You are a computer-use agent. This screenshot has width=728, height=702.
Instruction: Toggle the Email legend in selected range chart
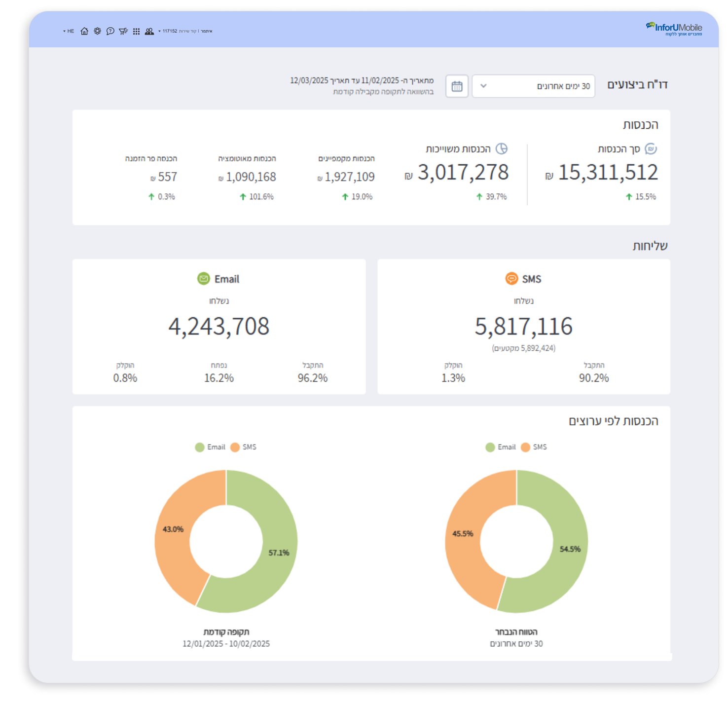[501, 447]
